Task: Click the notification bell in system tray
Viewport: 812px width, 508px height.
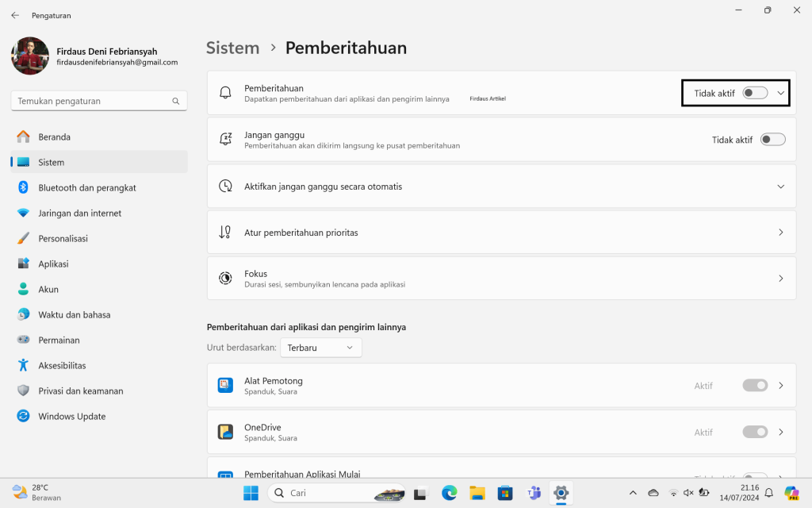Action: (x=768, y=493)
